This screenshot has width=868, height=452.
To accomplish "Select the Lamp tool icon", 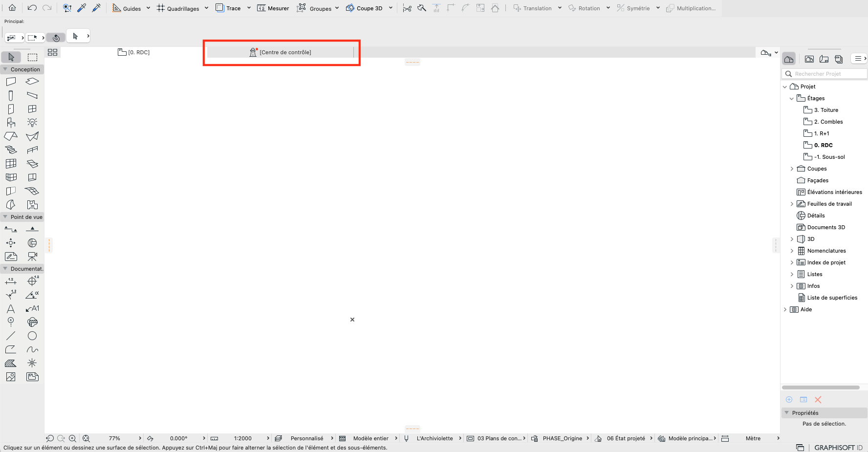I will pos(32,123).
